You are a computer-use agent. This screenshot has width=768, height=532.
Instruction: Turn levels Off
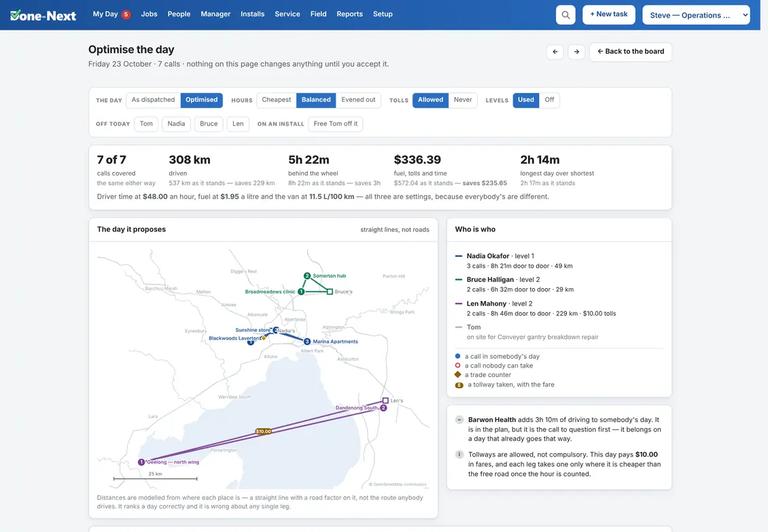tap(550, 100)
